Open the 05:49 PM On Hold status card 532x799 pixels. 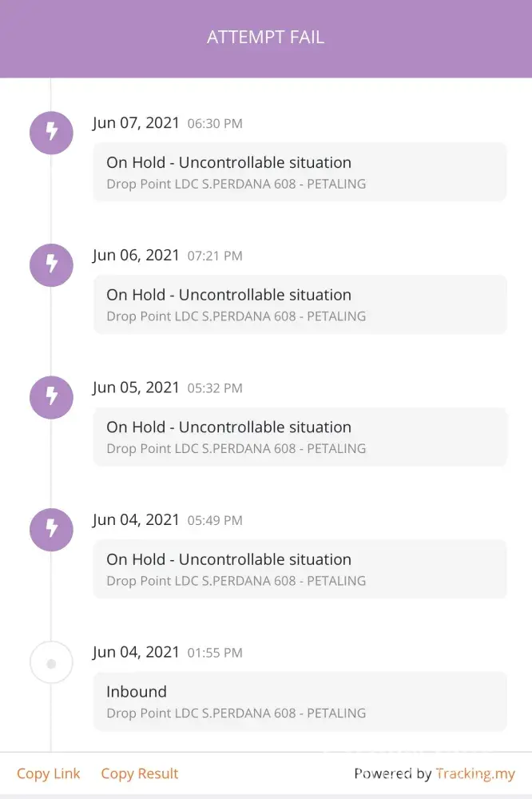coord(300,569)
